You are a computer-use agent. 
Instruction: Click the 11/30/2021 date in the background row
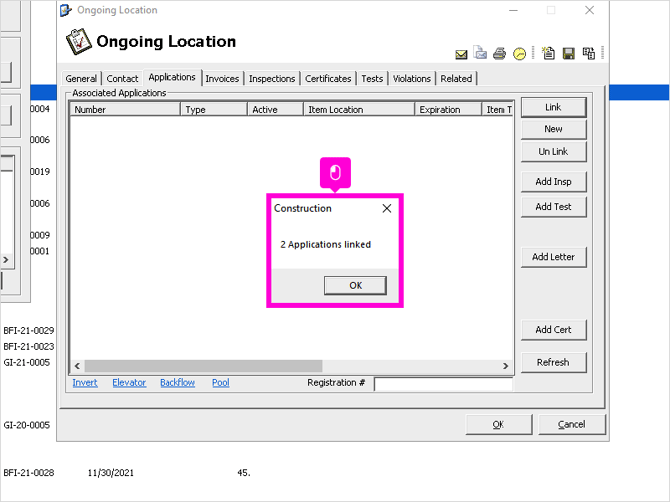tap(111, 473)
